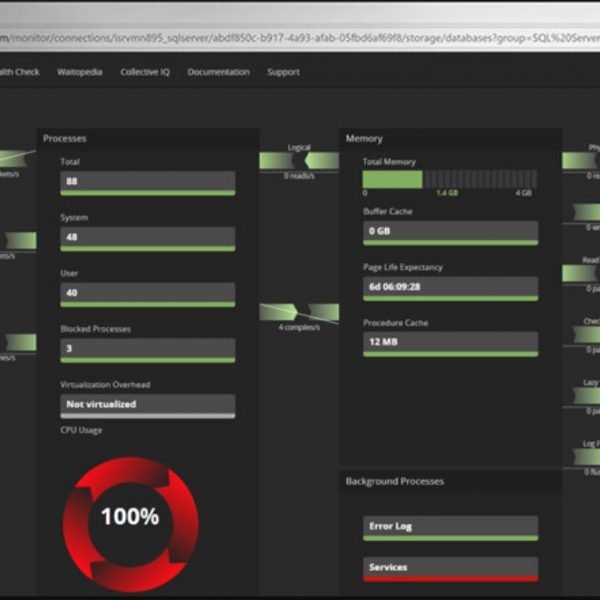This screenshot has height=600, width=600.
Task: Click the System processes bar showing 48
Action: (x=148, y=239)
